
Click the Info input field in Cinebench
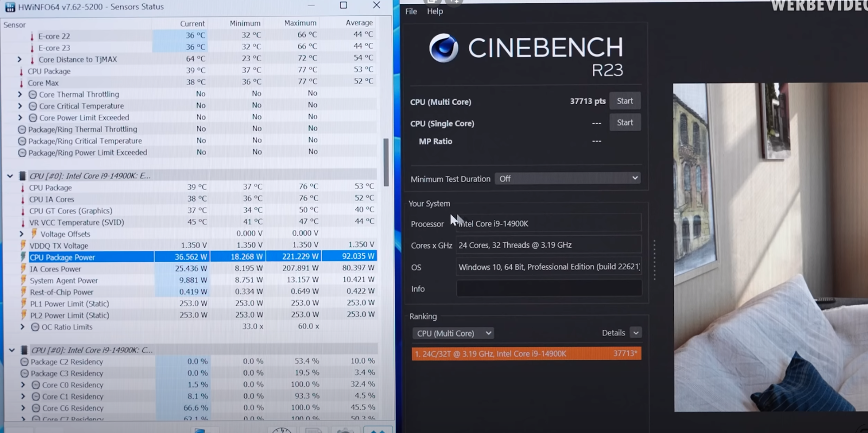[549, 288]
